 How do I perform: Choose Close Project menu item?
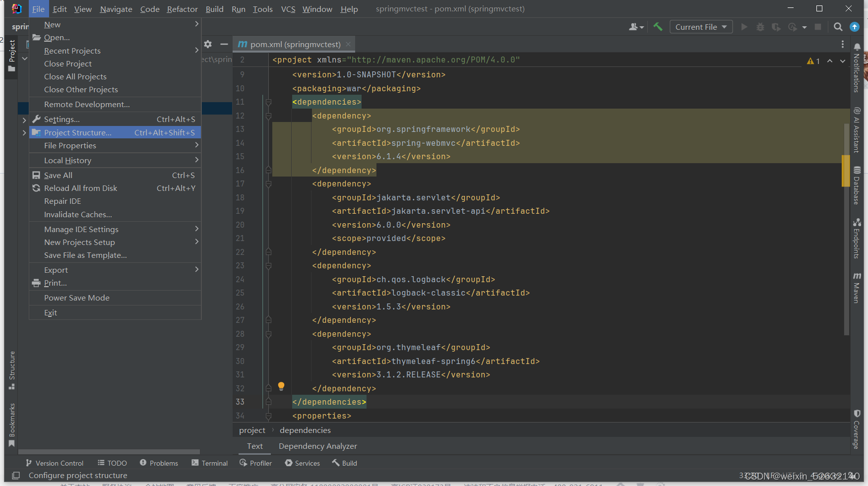click(x=115, y=63)
